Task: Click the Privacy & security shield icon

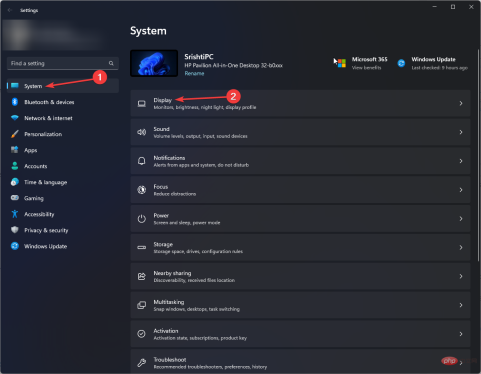Action: click(15, 230)
